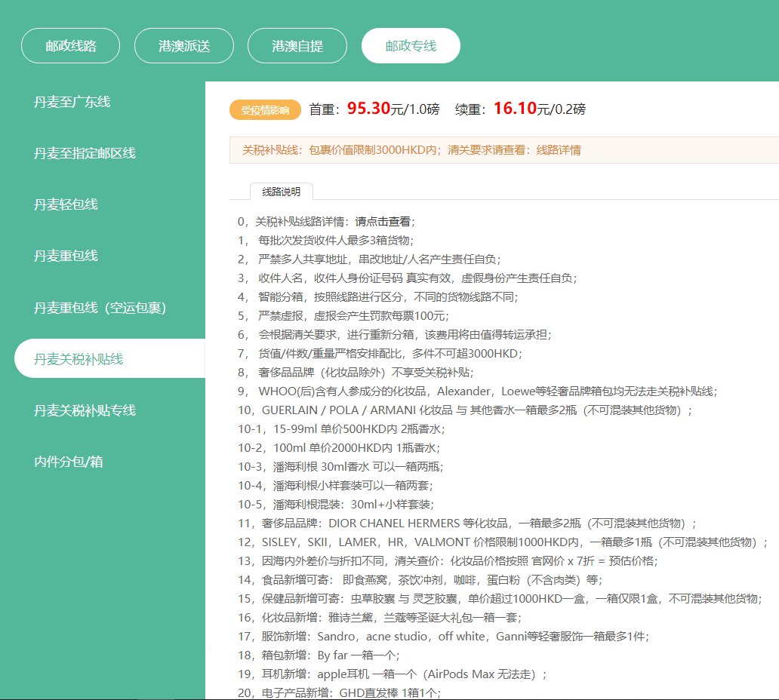Click the 请点击查看 link
The width and height of the screenshot is (779, 700).
click(x=383, y=222)
